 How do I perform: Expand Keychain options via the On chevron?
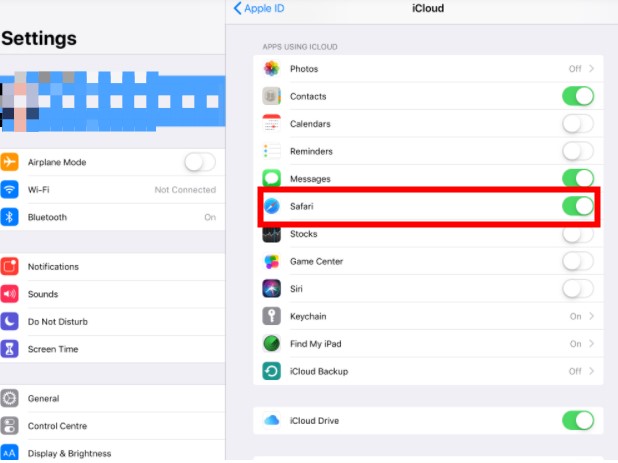[581, 316]
